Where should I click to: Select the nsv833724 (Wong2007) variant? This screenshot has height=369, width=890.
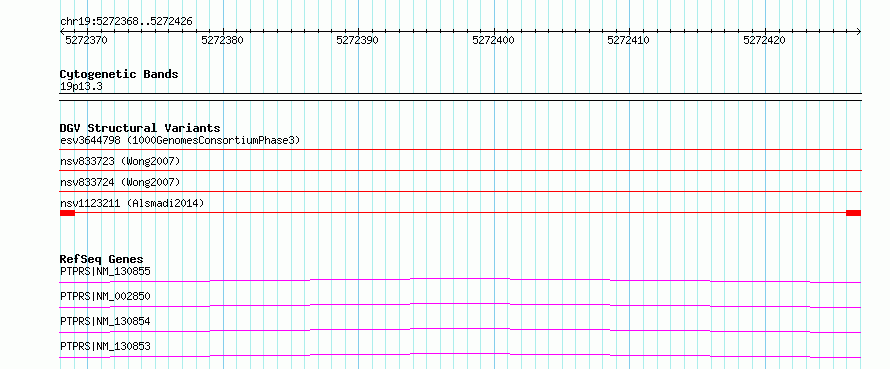(x=120, y=182)
